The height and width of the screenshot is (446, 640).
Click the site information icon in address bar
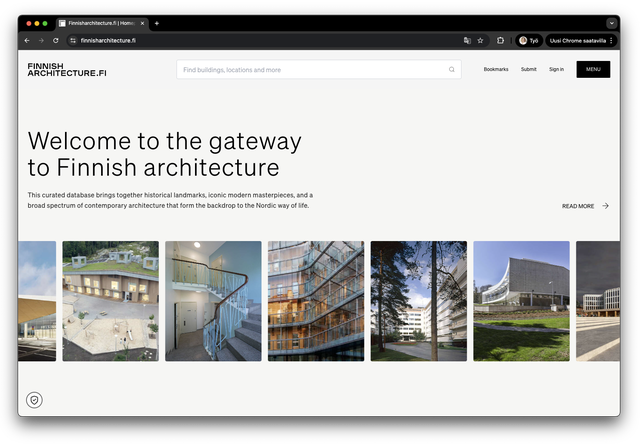[x=73, y=41]
